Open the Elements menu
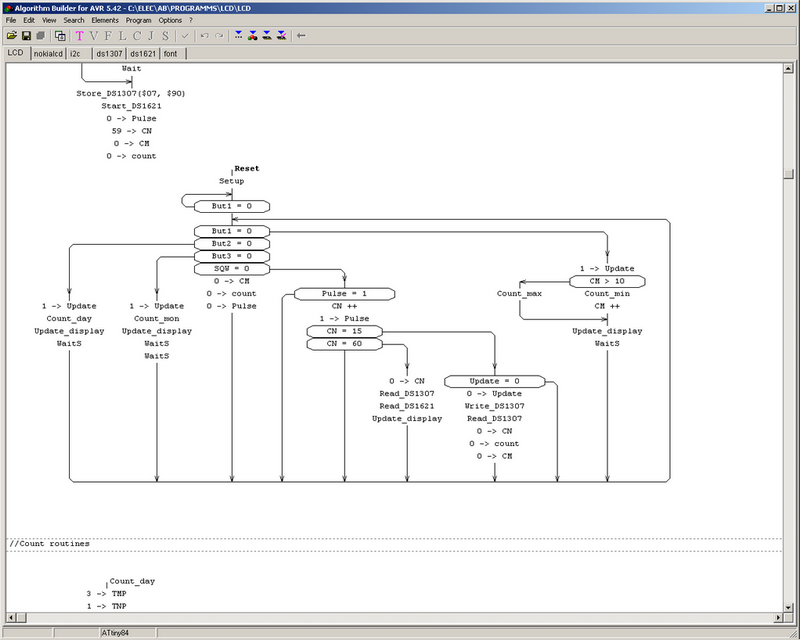The image size is (800, 640). click(104, 20)
